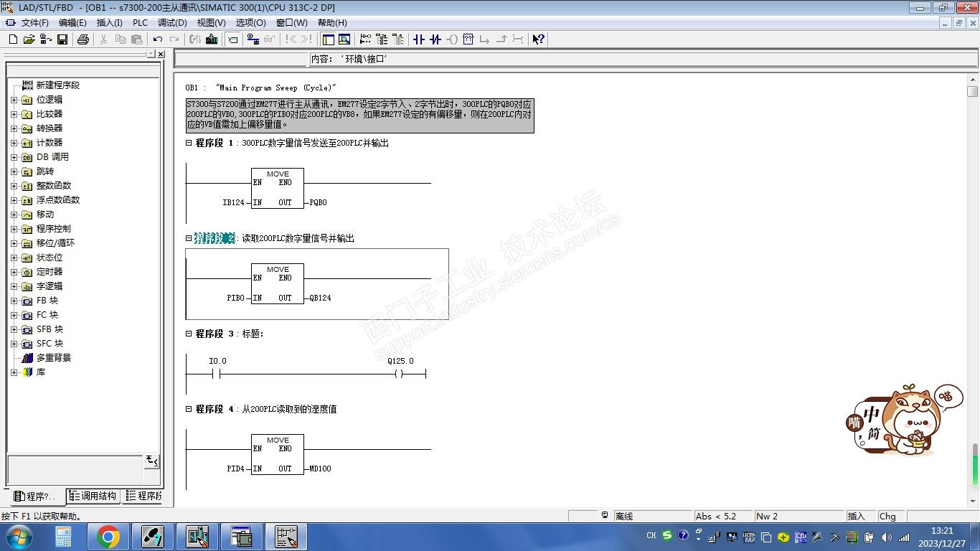
Task: Click the connection line icon
Action: [x=518, y=39]
